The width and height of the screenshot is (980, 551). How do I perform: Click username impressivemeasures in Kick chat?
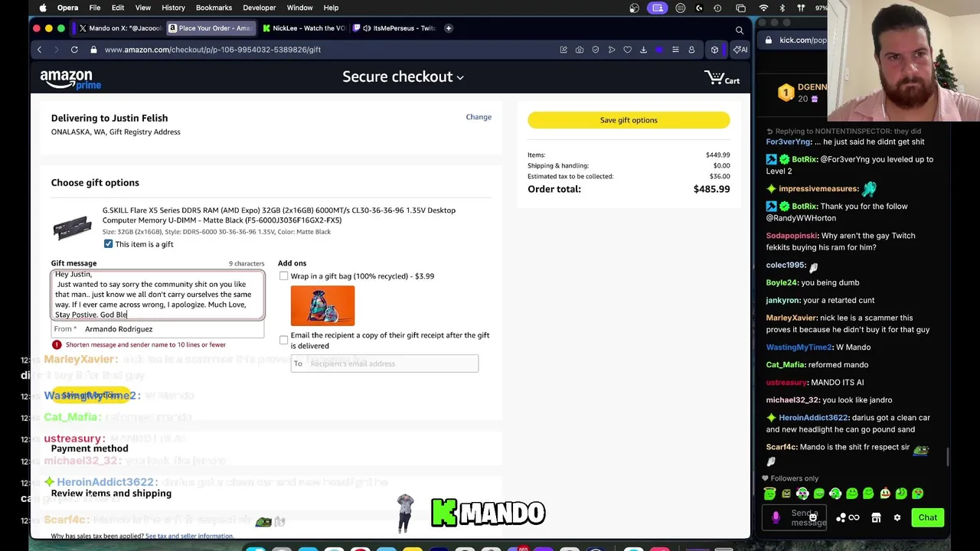[x=818, y=189]
